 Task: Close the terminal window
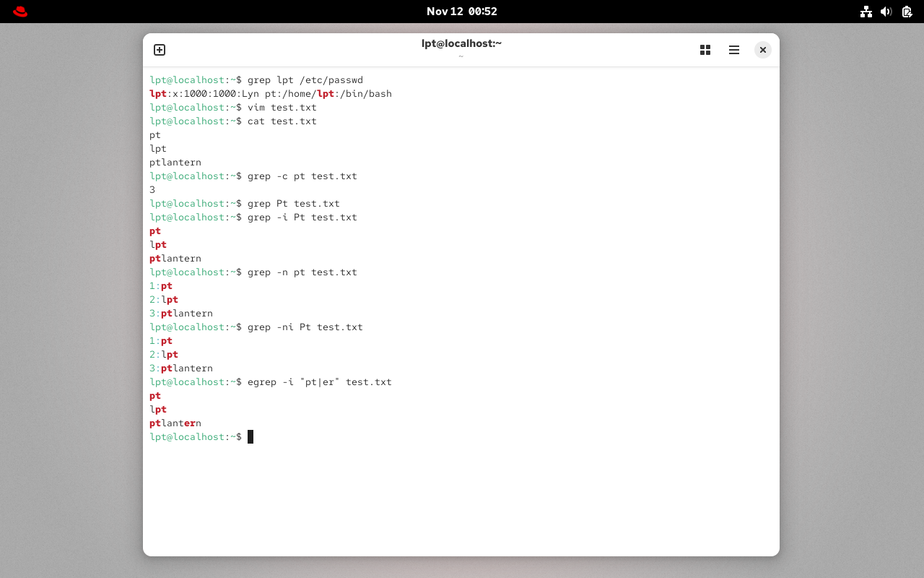(763, 50)
